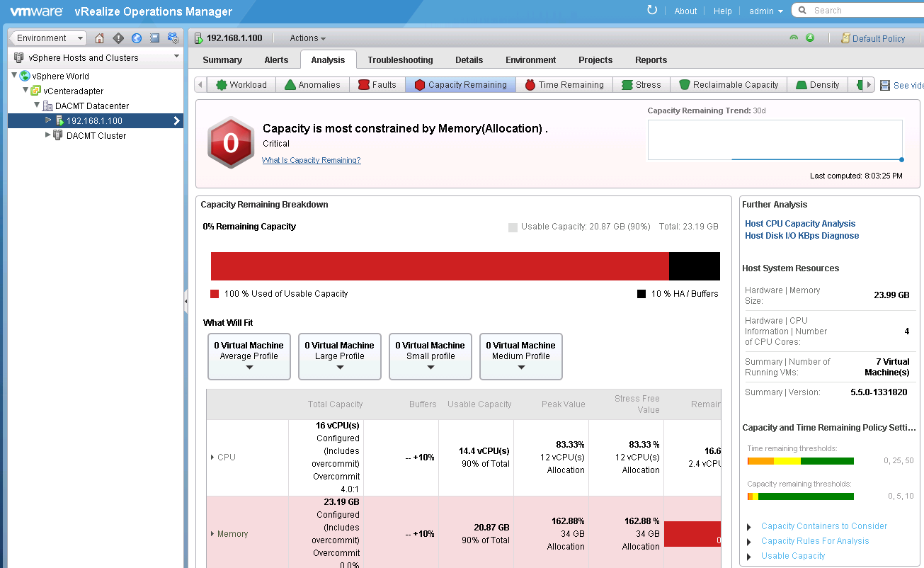This screenshot has width=924, height=568.
Task: Click the big red capacity badge showing 0
Action: coord(231,143)
